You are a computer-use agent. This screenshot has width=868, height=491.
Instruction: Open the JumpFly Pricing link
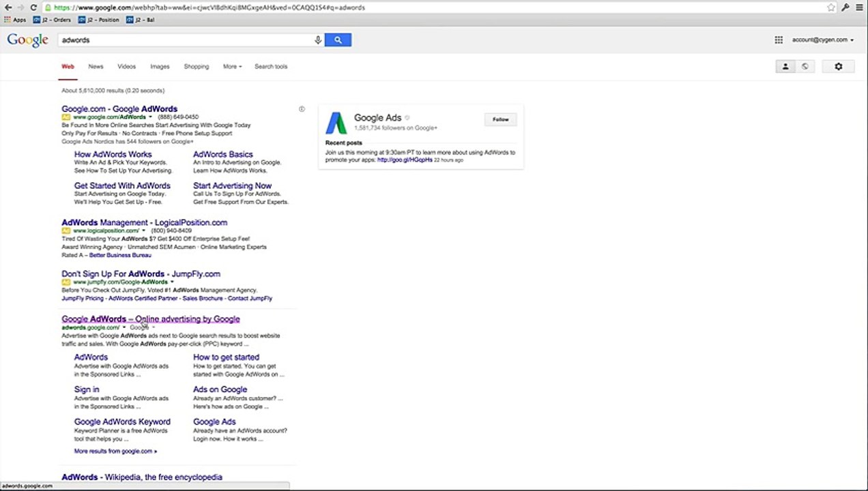click(x=83, y=298)
